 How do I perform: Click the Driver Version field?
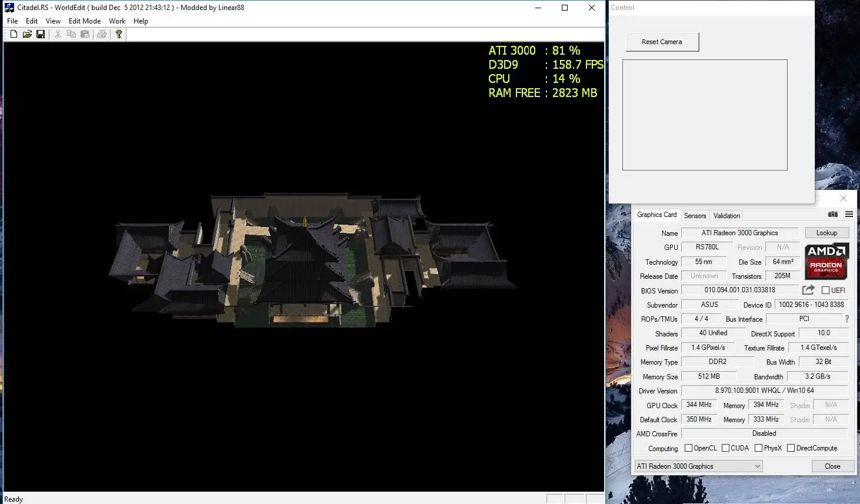click(x=764, y=390)
